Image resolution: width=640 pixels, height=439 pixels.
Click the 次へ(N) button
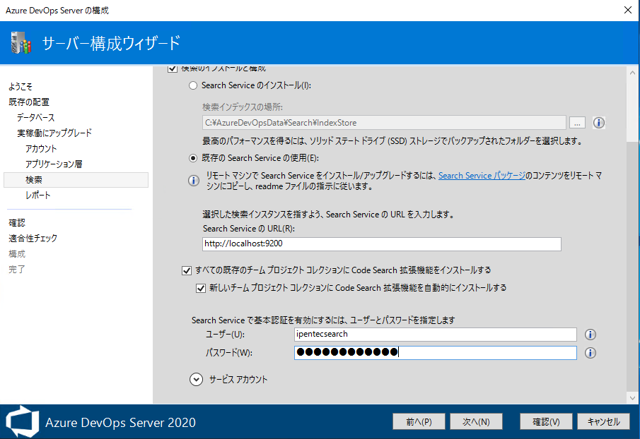476,421
